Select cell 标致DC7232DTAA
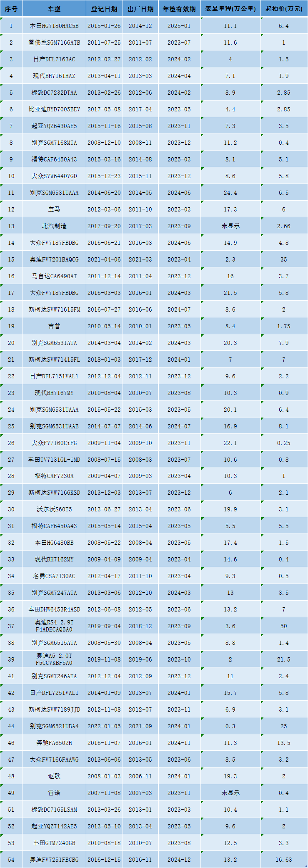308x868 pixels. tap(54, 93)
